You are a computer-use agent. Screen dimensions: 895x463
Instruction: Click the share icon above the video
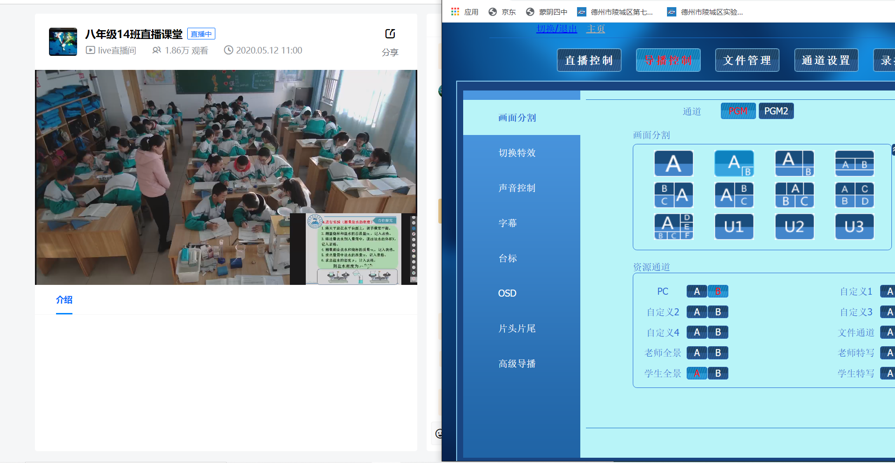[390, 35]
